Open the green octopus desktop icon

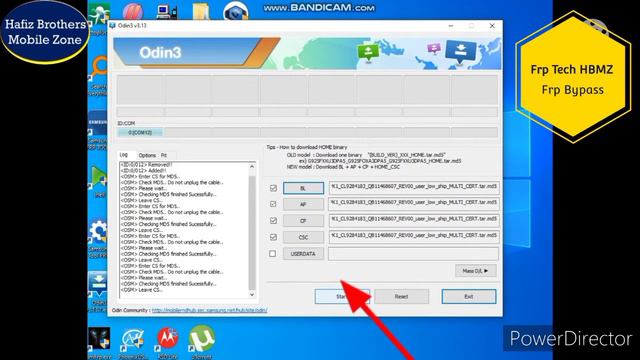tap(99, 14)
